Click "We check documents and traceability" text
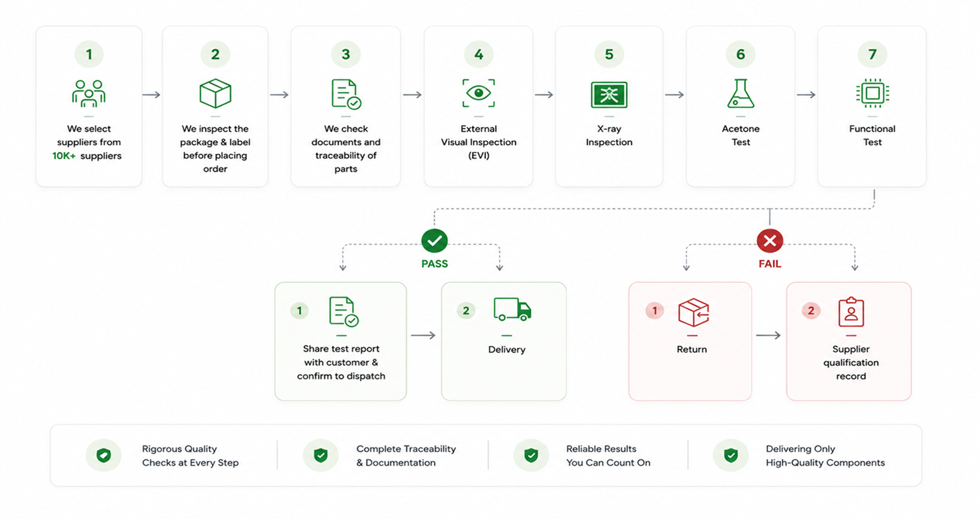The width and height of the screenshot is (980, 519). (346, 142)
